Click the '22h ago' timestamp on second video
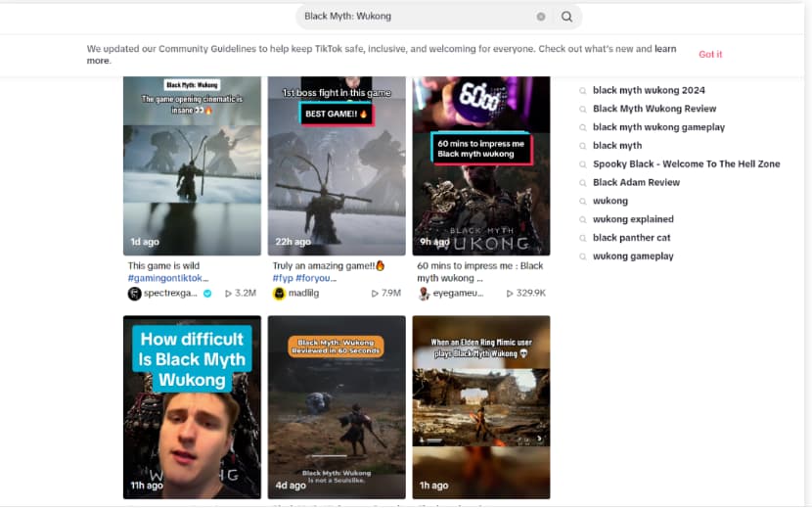 tap(293, 242)
